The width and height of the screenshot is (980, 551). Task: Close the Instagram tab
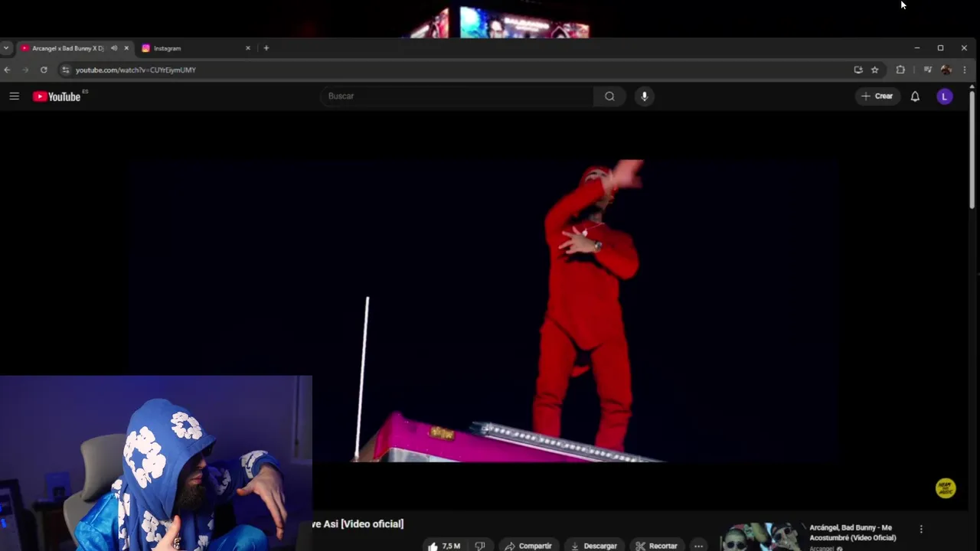[247, 48]
